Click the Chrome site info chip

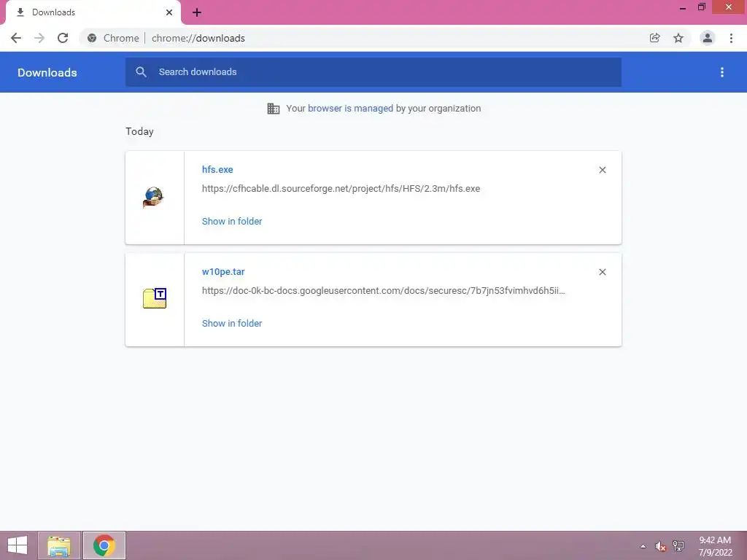113,38
